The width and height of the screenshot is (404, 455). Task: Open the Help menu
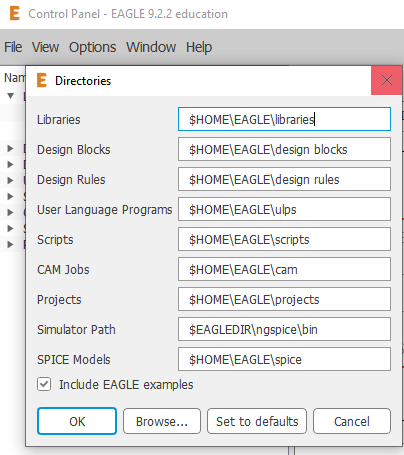click(199, 47)
